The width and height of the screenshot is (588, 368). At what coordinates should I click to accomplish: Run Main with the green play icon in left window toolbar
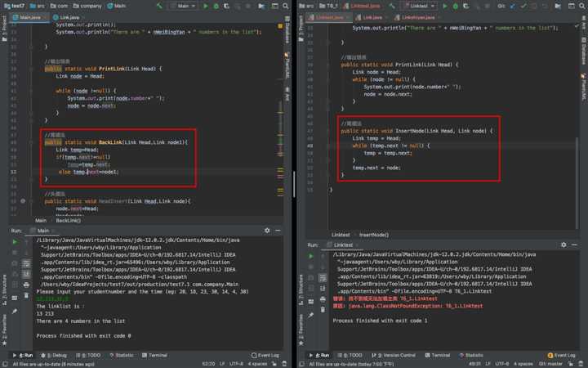tap(206, 6)
